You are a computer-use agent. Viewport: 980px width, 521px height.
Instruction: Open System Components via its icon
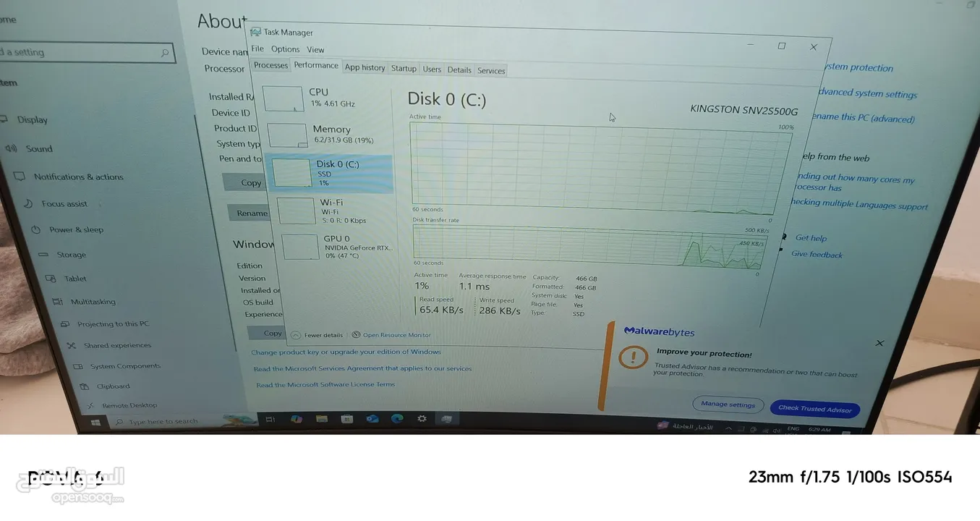[x=77, y=366]
